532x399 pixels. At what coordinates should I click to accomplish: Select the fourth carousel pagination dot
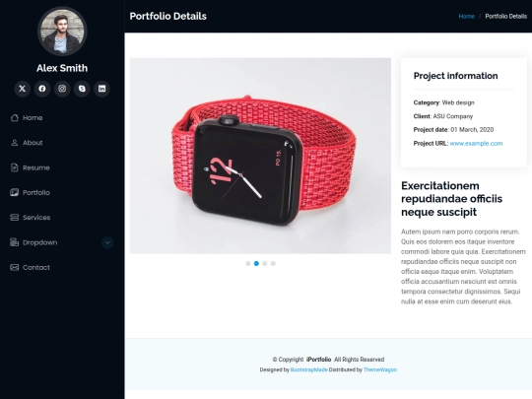coord(273,263)
